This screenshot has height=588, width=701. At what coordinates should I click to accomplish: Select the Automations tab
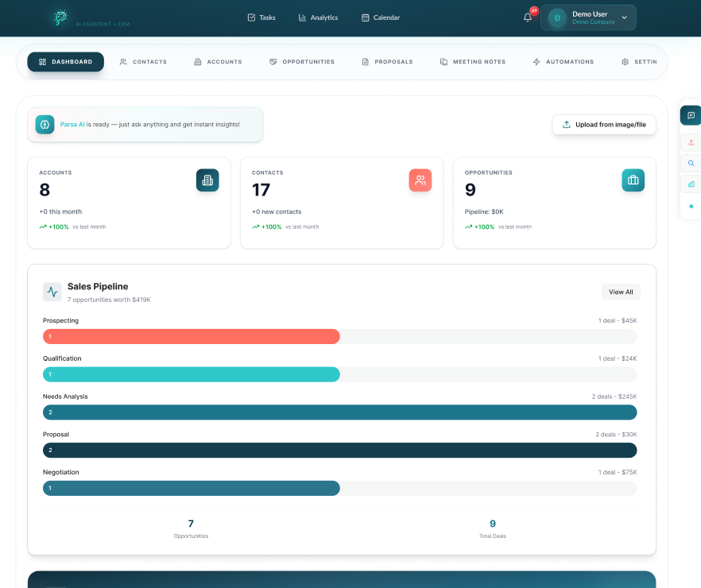(564, 61)
